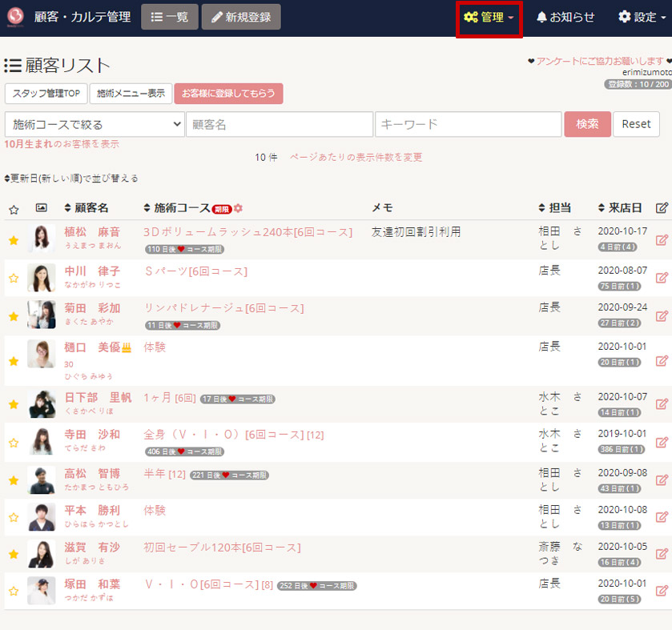Open the 設定 settings dropdown

[642, 17]
